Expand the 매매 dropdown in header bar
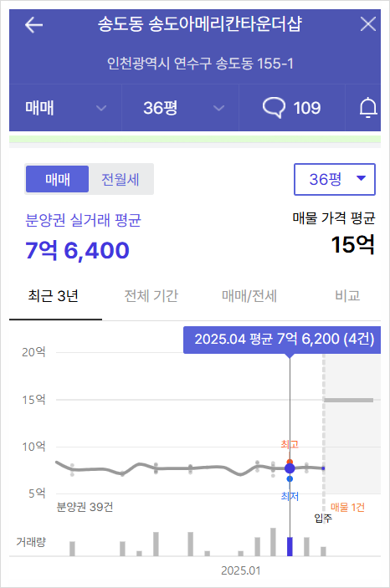Viewport: 390px width, 588px height. pos(65,108)
